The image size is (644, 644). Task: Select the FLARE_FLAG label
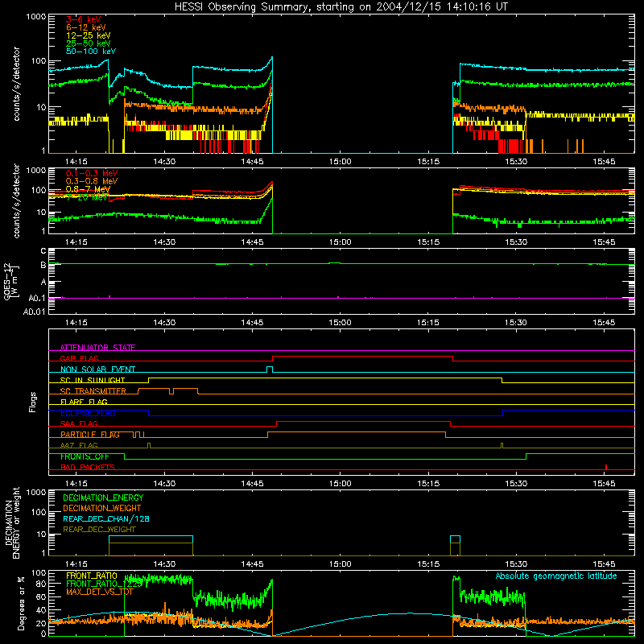84,402
